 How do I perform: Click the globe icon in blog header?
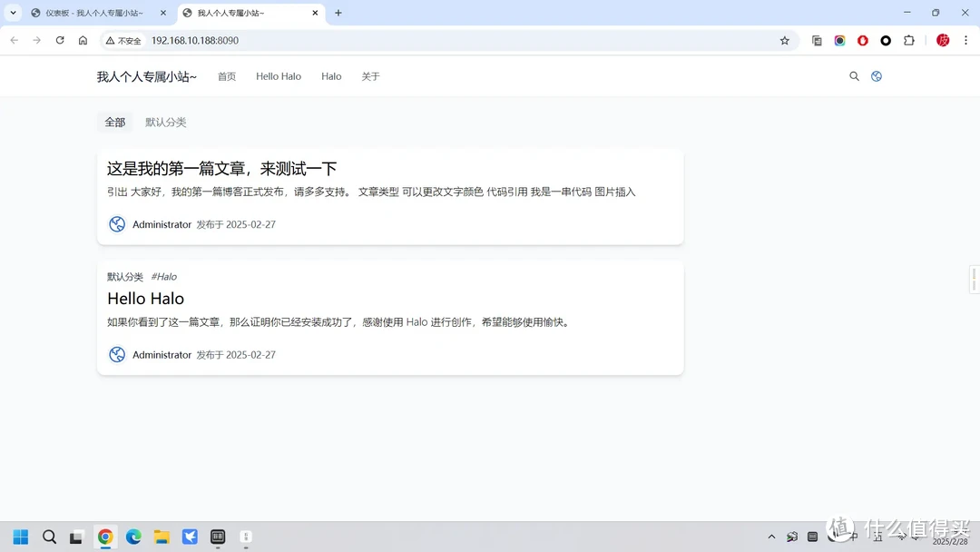click(x=877, y=76)
